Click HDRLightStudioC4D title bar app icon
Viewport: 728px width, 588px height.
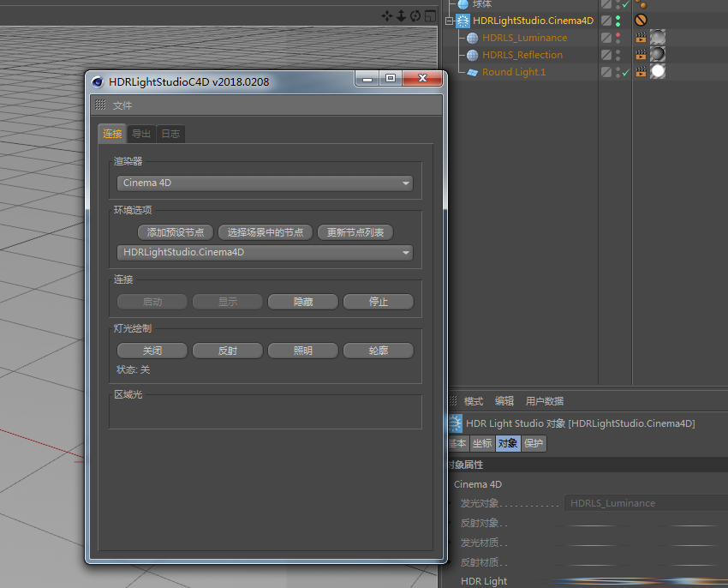pos(98,82)
